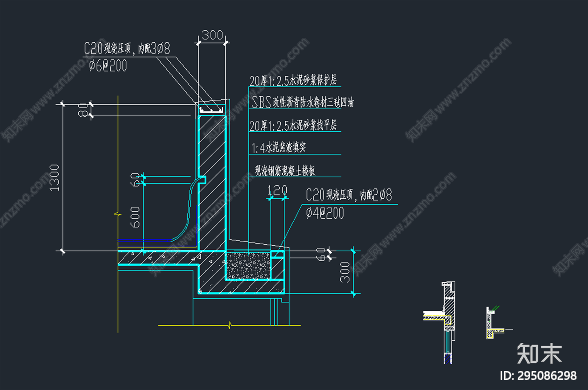
Task: Select the 120 horizontal dimension text
Action: (277, 190)
